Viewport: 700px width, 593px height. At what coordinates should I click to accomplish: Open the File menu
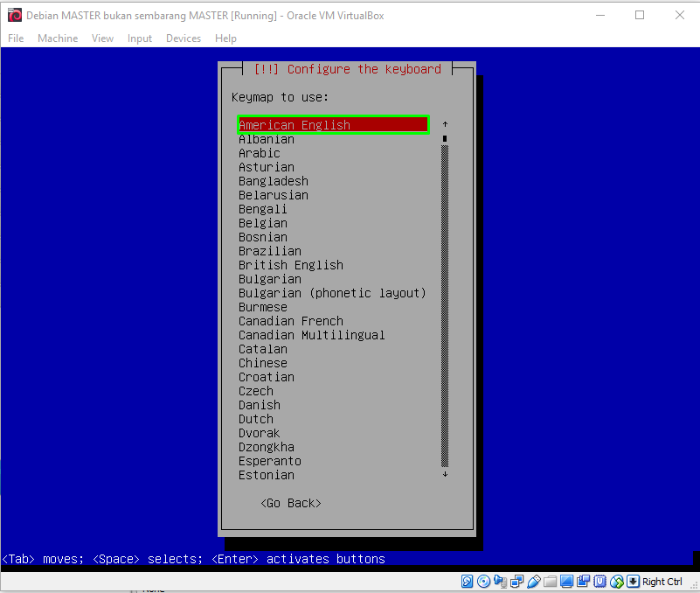click(x=16, y=38)
